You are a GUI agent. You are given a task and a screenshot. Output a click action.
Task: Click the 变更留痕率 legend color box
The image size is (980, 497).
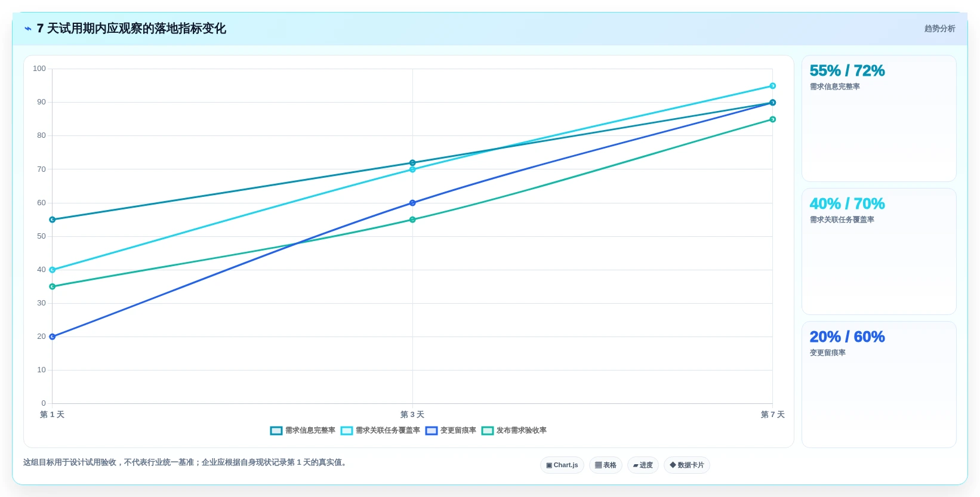coord(432,431)
